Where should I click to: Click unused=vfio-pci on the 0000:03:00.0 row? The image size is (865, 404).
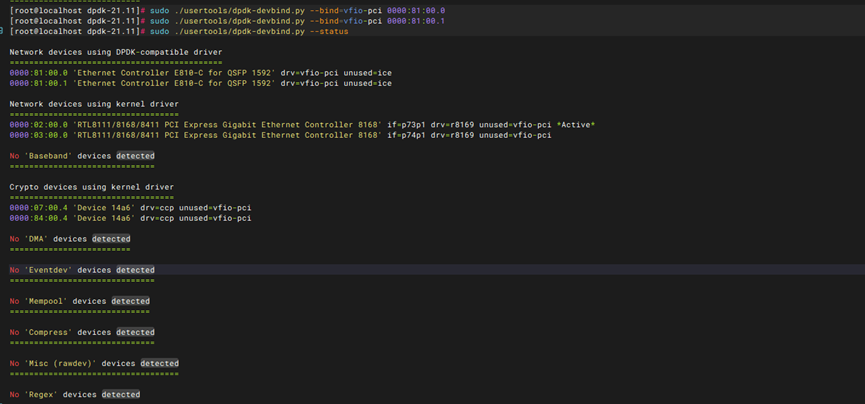(x=515, y=135)
